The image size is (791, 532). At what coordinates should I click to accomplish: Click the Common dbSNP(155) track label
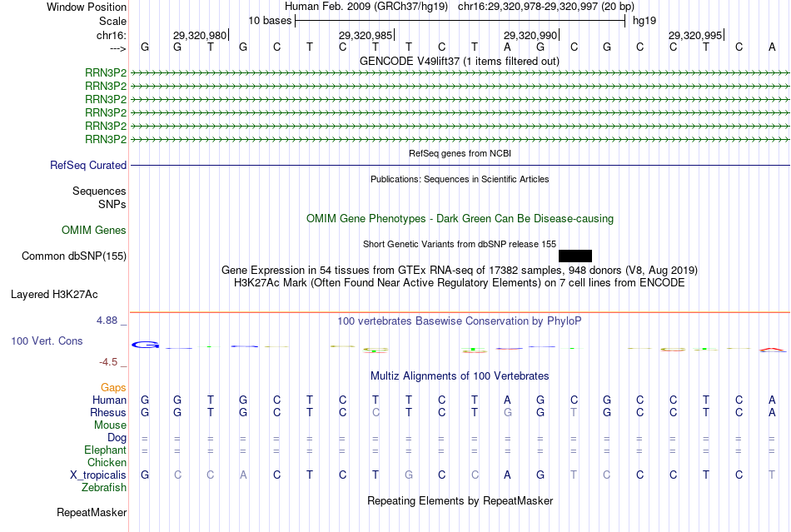(x=74, y=256)
